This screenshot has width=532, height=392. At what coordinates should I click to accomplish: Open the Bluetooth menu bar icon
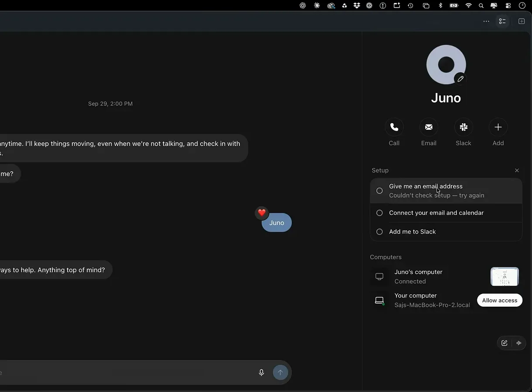(x=440, y=6)
